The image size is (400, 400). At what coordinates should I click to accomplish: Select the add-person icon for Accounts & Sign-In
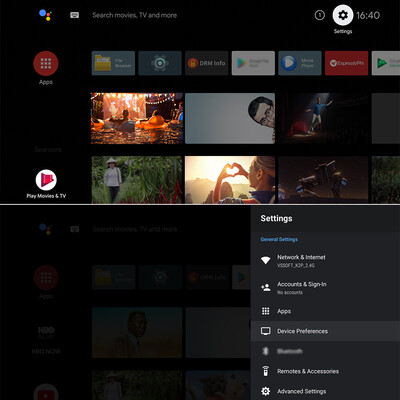266,287
